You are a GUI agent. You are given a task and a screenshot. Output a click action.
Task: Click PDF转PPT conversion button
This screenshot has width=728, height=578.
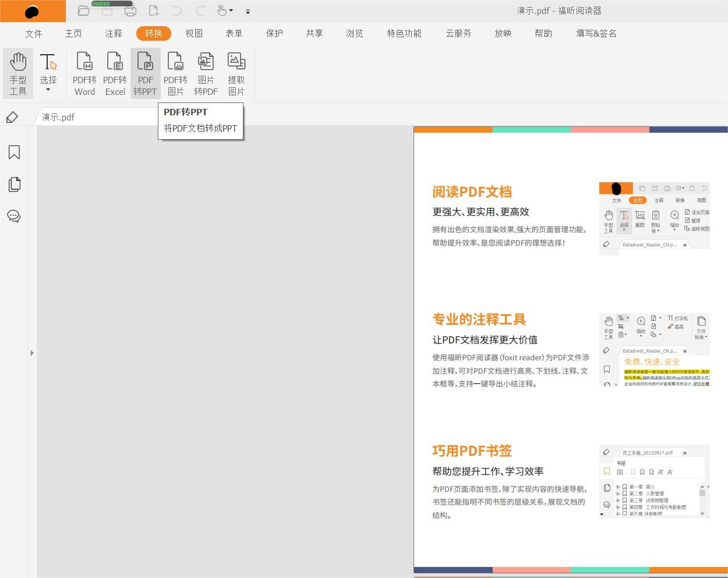coord(145,73)
